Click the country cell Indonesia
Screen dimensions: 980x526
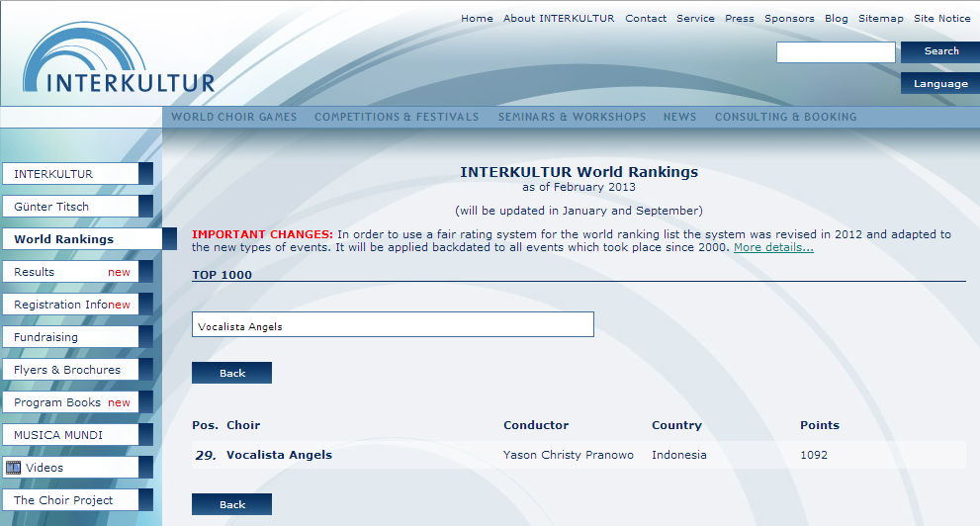click(678, 455)
